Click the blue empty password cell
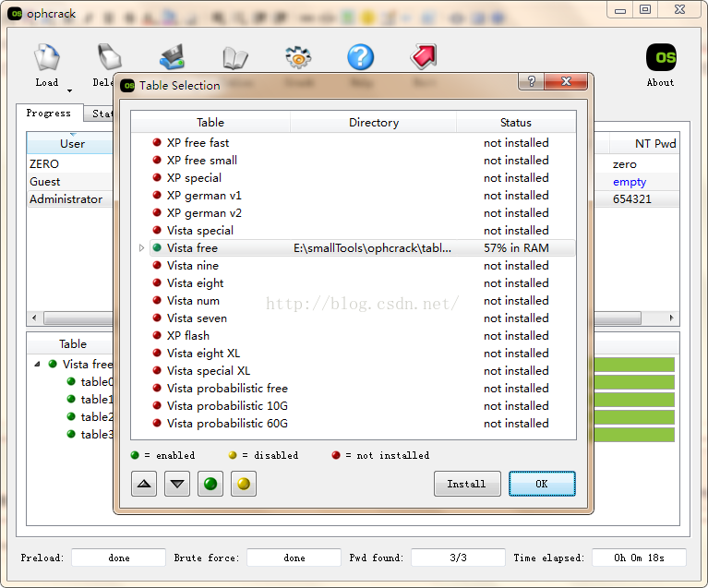 coord(630,182)
